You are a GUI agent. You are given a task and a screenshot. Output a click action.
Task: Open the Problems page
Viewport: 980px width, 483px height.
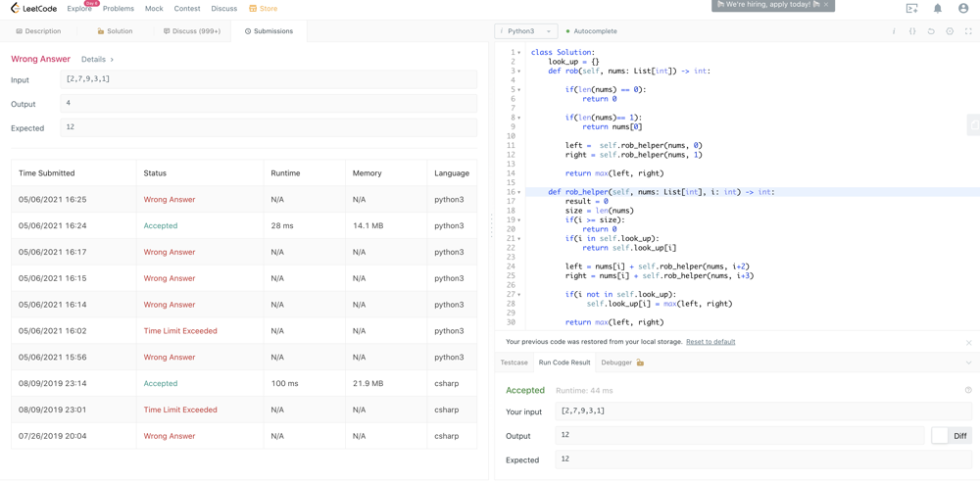(x=119, y=9)
